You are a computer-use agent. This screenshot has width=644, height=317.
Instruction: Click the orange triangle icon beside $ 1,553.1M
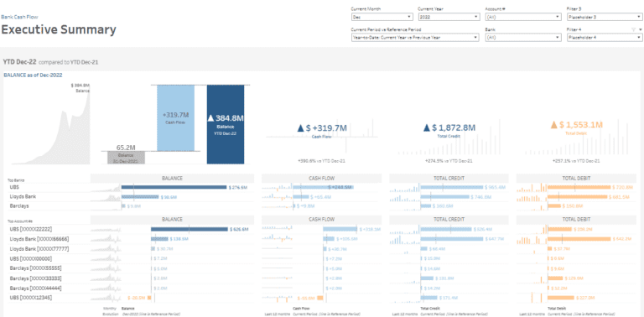tap(553, 125)
